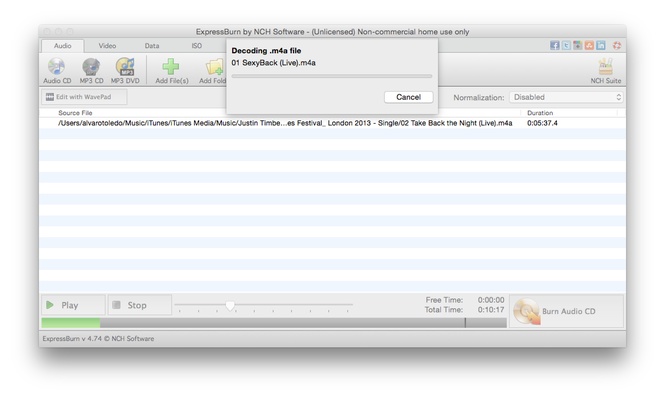
Task: Share via the StumbleUpon icon
Action: point(589,45)
